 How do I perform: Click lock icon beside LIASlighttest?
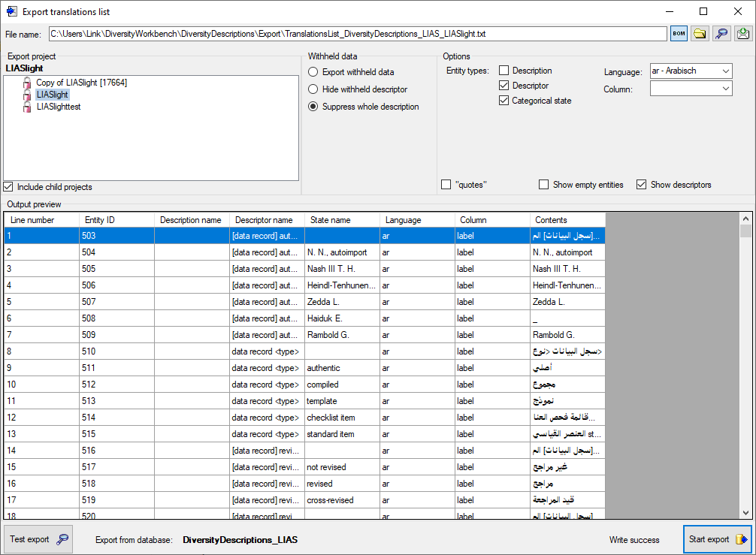(x=27, y=107)
